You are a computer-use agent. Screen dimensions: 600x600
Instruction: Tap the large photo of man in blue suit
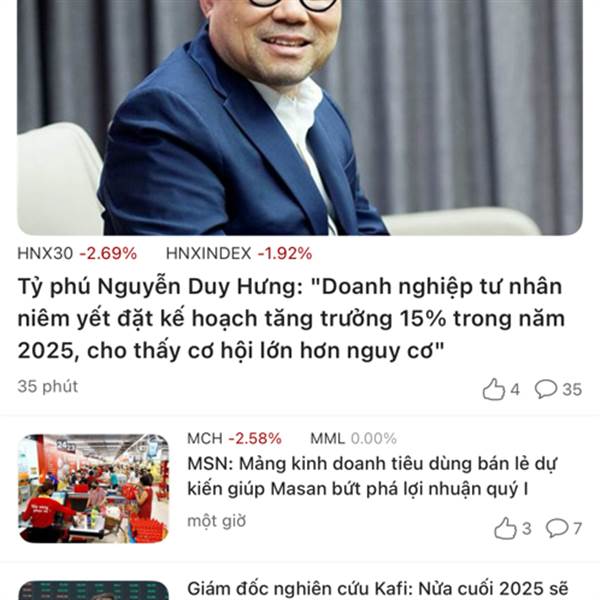(x=300, y=117)
